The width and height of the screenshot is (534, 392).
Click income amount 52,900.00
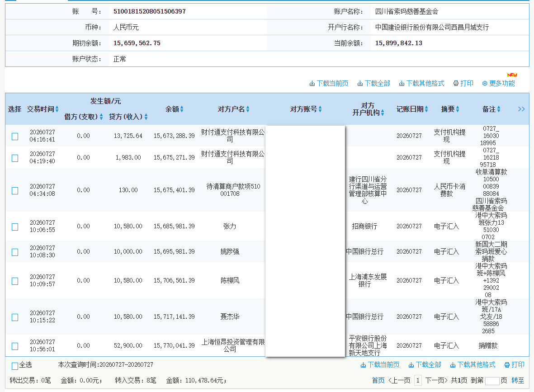coord(128,346)
